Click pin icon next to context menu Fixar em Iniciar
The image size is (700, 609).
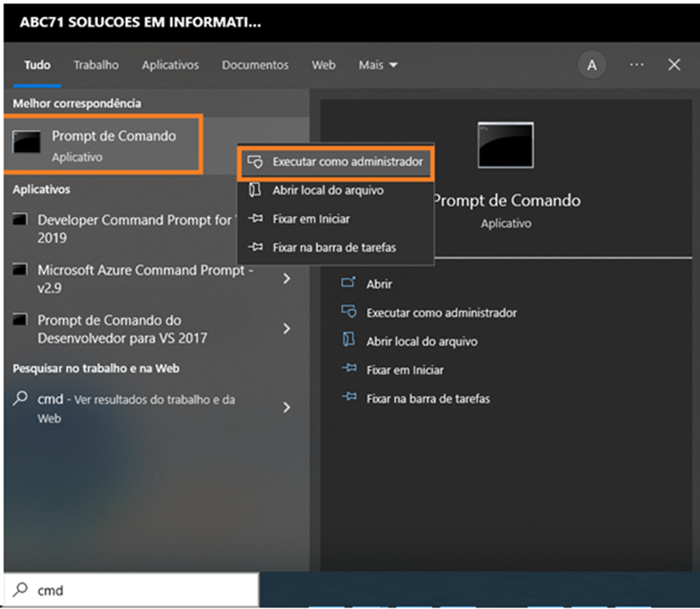tap(256, 218)
